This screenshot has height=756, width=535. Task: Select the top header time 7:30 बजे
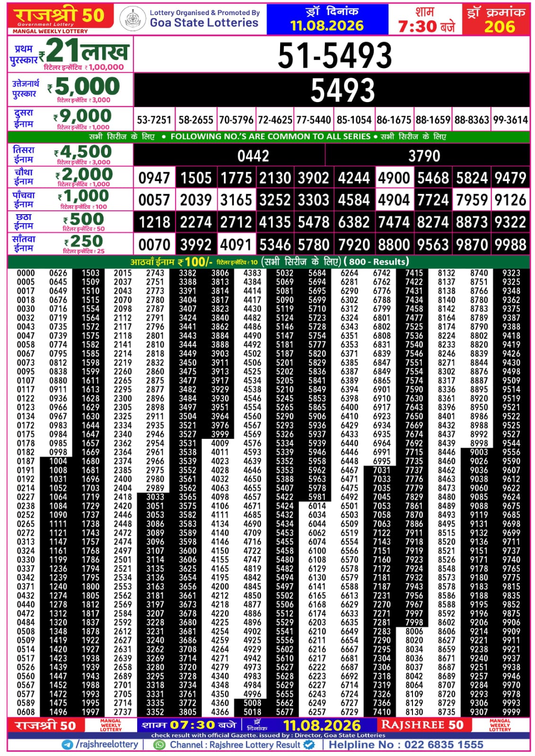[426, 26]
